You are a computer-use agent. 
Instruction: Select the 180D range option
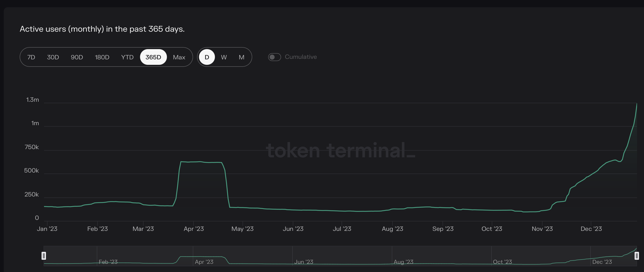click(102, 57)
